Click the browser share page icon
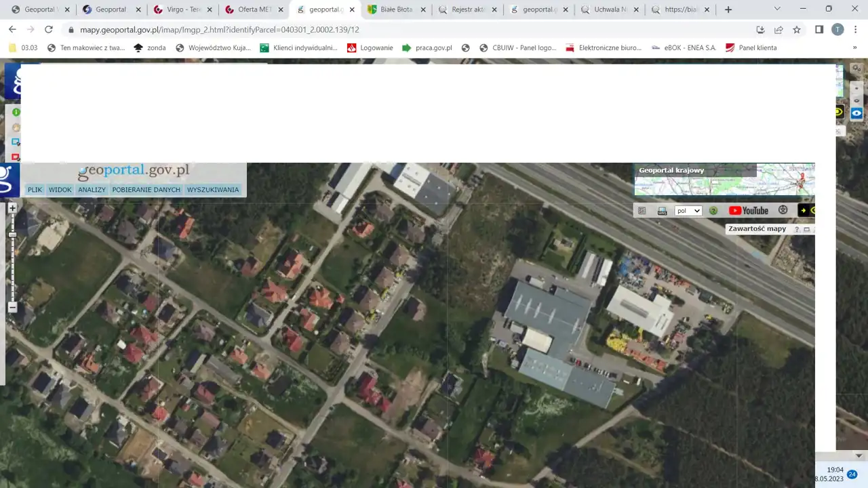Viewport: 868px width, 488px height. (x=778, y=30)
